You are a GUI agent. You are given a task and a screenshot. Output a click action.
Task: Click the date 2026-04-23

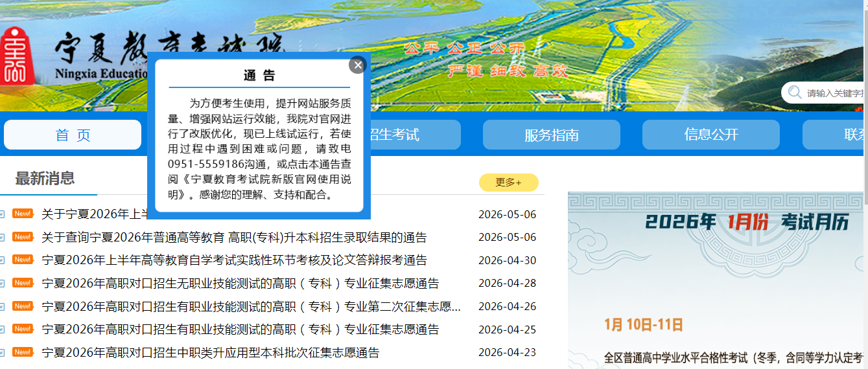point(507,353)
